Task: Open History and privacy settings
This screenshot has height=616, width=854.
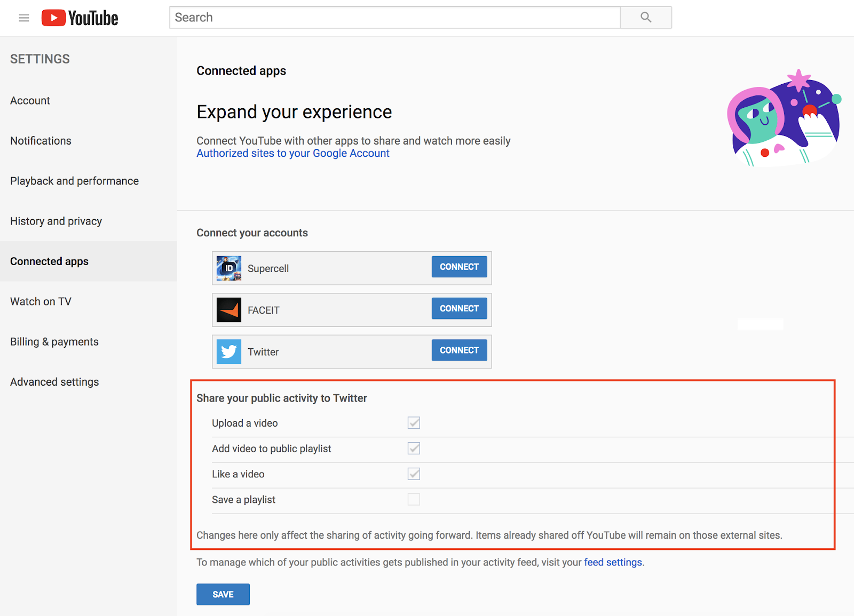Action: 56,221
